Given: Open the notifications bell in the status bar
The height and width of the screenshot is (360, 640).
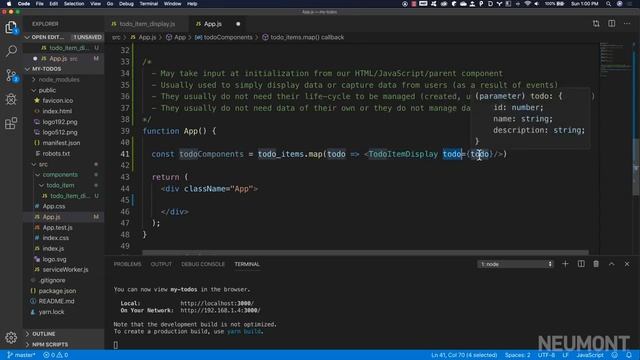Looking at the screenshot, I should pyautogui.click(x=629, y=355).
